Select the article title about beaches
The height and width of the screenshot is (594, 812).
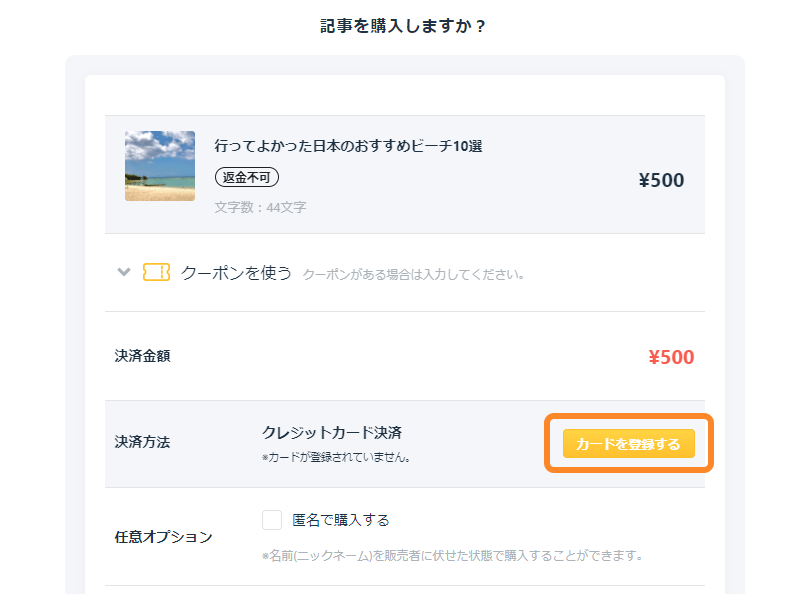(x=348, y=146)
